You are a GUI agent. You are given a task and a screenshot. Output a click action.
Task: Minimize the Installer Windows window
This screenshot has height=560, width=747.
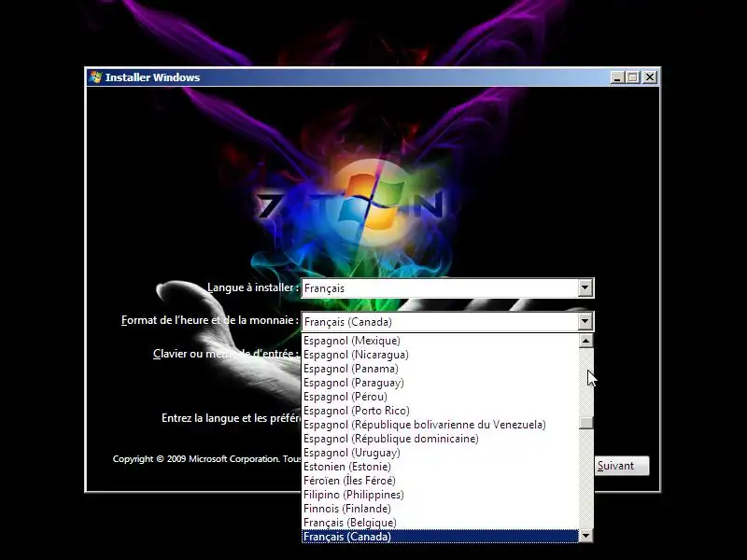click(x=617, y=77)
